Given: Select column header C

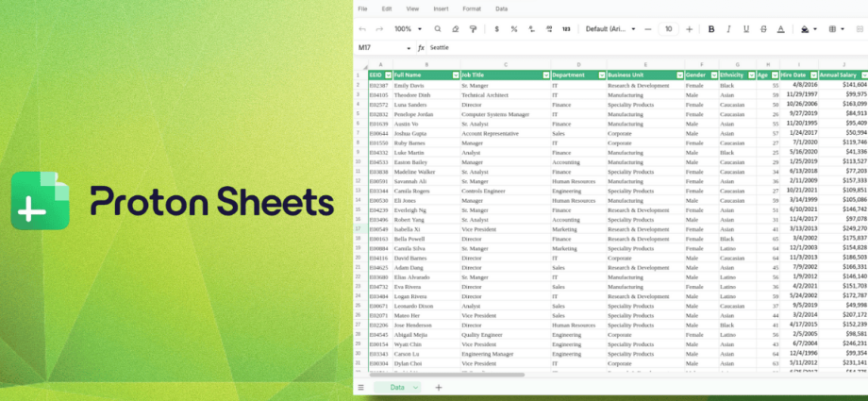Looking at the screenshot, I should [x=506, y=65].
